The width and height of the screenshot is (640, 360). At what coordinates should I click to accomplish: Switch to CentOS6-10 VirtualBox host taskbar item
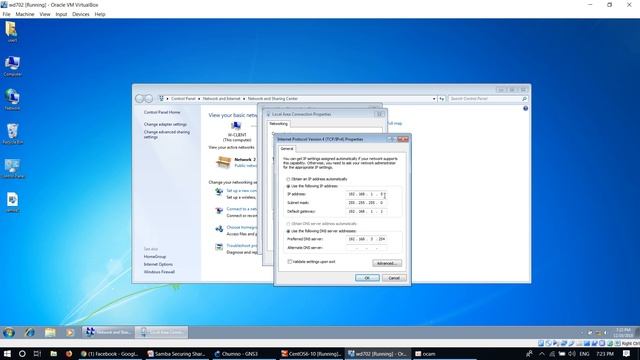pyautogui.click(x=311, y=354)
